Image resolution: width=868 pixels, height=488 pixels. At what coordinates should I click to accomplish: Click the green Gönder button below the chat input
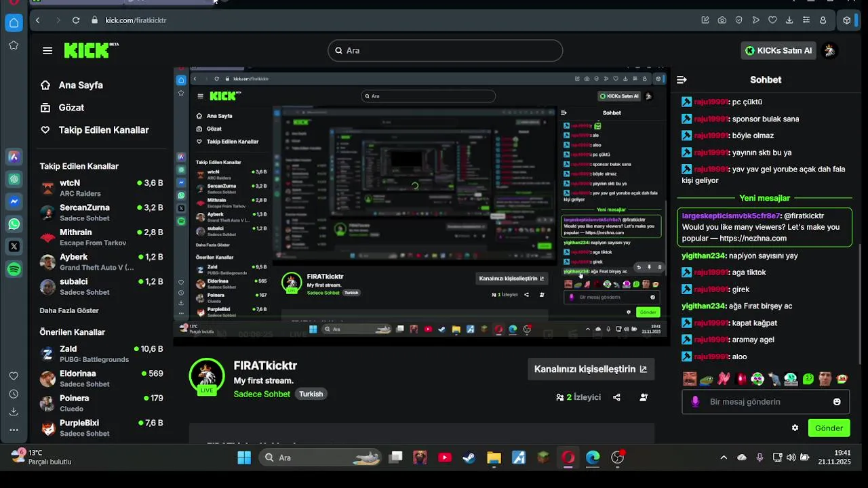[x=829, y=428]
